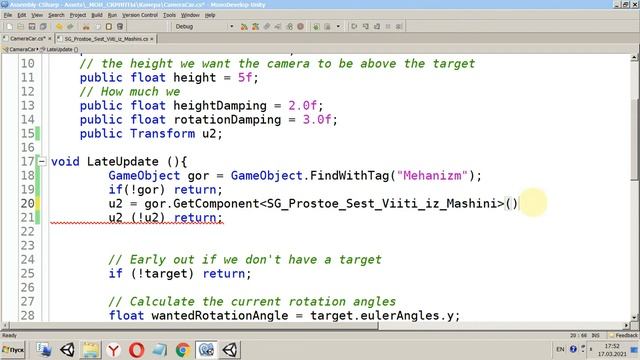
Task: Click 'heightDamping' on line 13
Action: (x=220, y=106)
